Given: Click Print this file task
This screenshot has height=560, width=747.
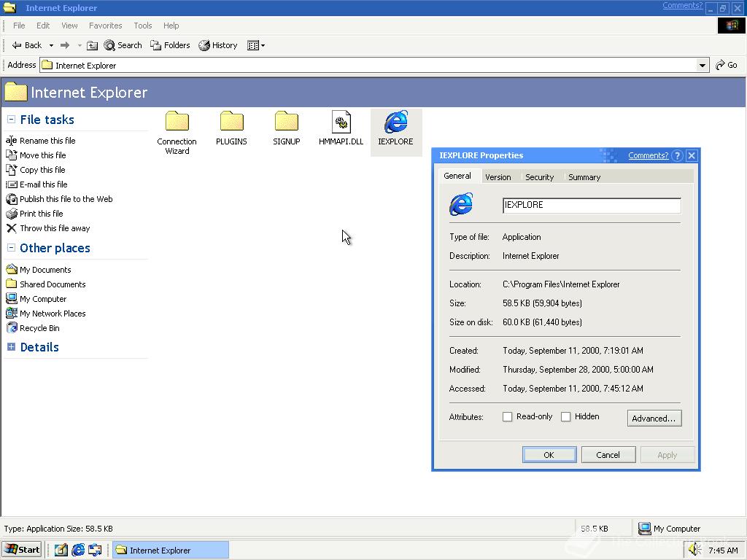Looking at the screenshot, I should click(x=35, y=214).
